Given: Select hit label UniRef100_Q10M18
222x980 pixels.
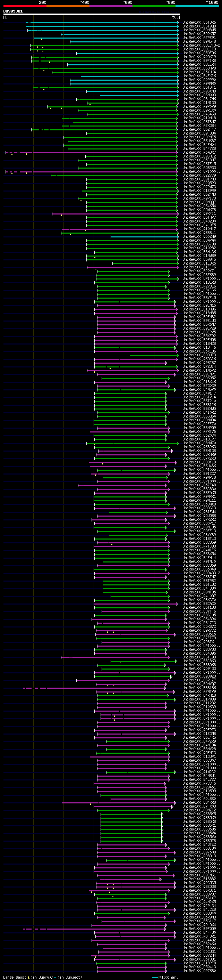Looking at the screenshot, I should click(x=199, y=118).
